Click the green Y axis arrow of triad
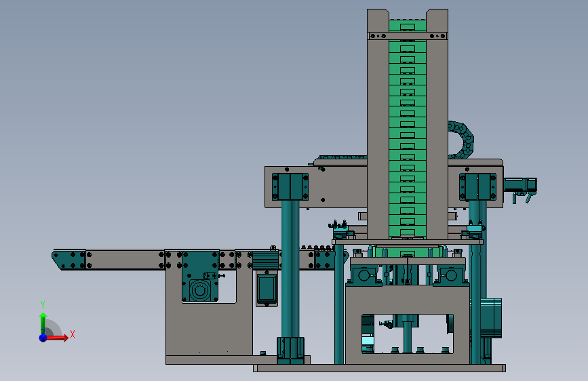Viewport: 588px width, 381px height. point(43,323)
